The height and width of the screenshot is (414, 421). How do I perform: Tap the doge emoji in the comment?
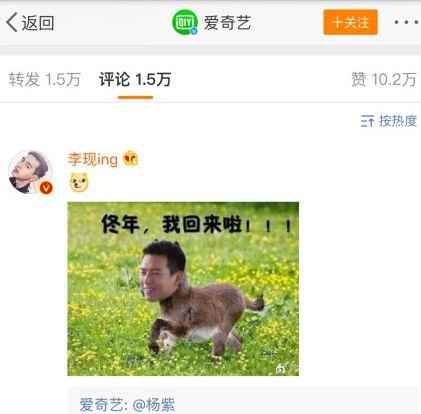click(79, 182)
